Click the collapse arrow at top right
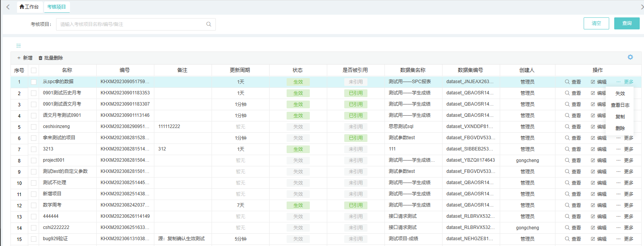Screen dimensions: 644x246 point(642,7)
